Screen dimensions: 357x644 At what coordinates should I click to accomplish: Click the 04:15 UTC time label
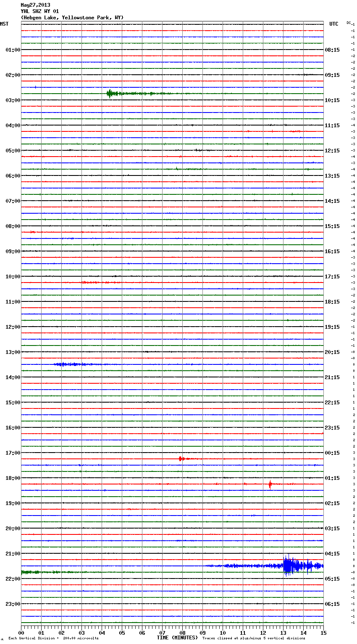click(x=332, y=554)
